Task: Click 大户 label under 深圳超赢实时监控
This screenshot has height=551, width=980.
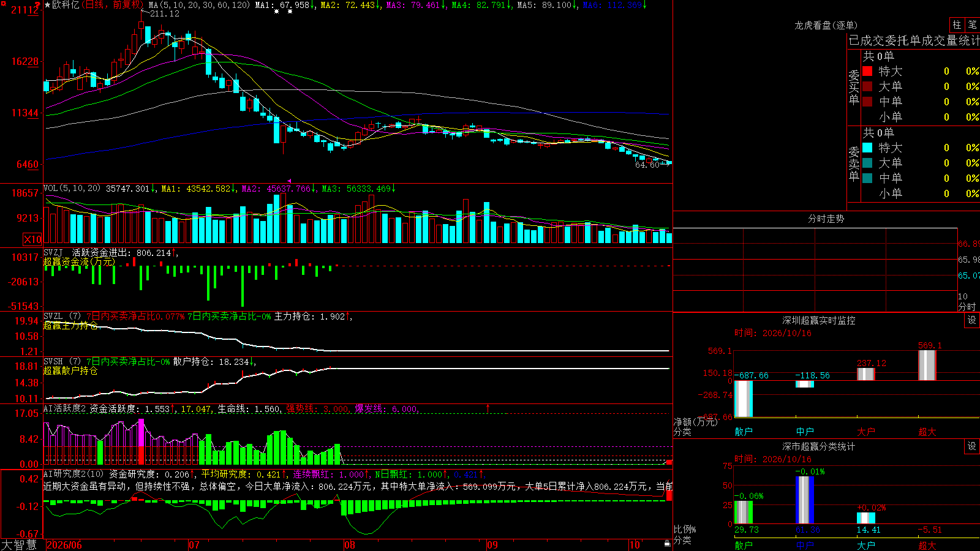Action: (866, 431)
